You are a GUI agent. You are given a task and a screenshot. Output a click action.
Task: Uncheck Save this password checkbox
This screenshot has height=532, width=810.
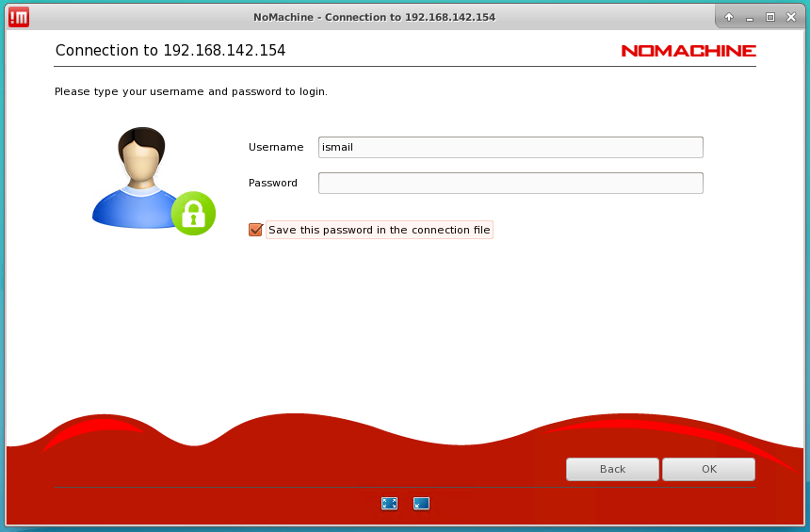(255, 230)
